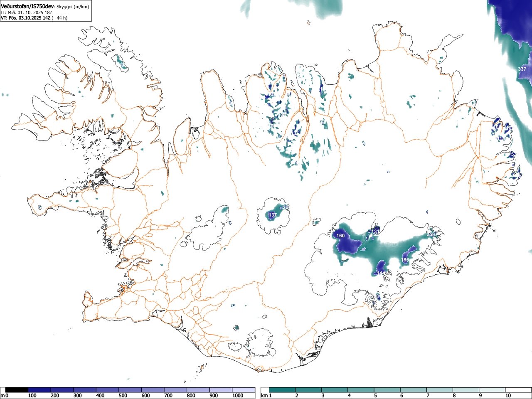Click the '900' tick on the meter scale

pyautogui.click(x=213, y=396)
